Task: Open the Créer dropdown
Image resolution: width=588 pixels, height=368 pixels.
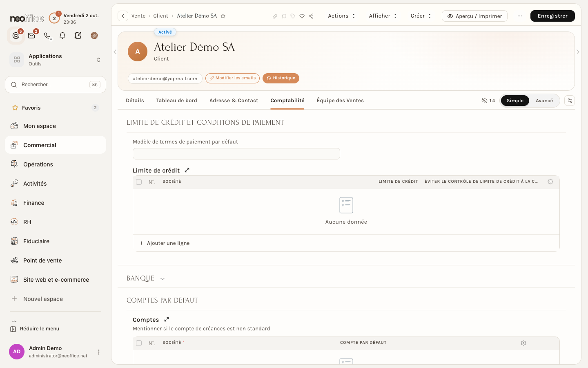Action: [x=421, y=16]
